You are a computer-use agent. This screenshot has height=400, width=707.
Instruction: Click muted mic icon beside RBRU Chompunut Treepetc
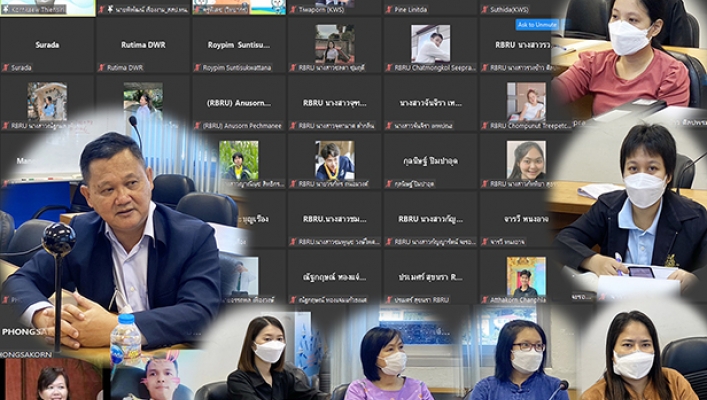[x=485, y=126]
